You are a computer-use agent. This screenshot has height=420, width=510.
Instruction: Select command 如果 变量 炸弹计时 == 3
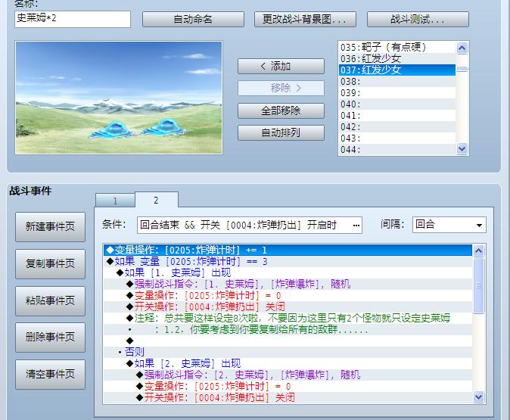coord(288,262)
